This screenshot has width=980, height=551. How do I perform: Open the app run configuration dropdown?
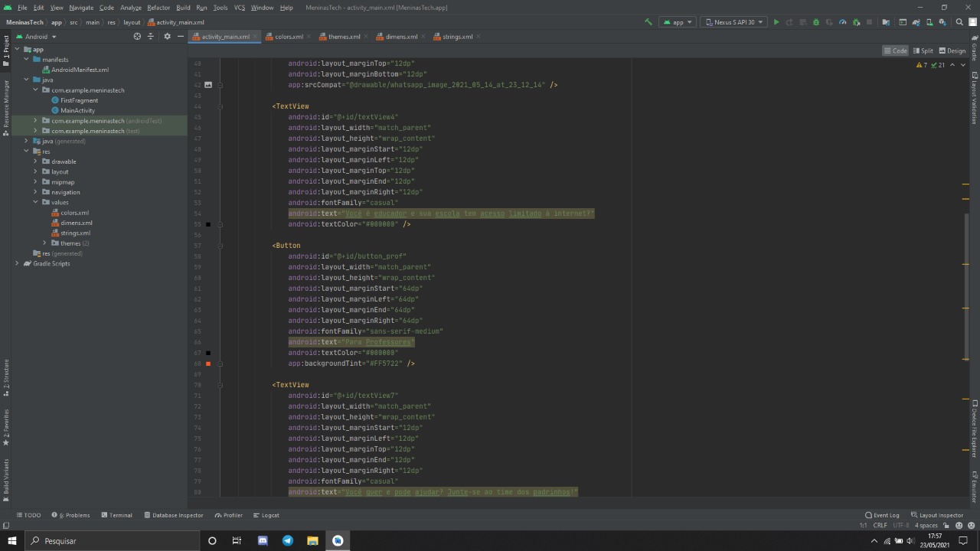point(678,22)
